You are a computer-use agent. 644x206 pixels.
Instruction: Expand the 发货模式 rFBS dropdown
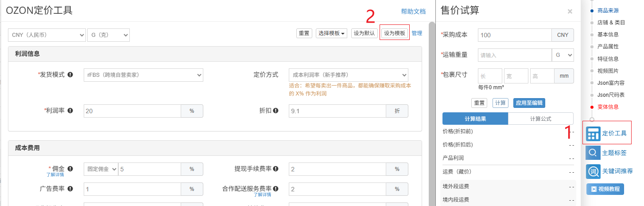[143, 75]
